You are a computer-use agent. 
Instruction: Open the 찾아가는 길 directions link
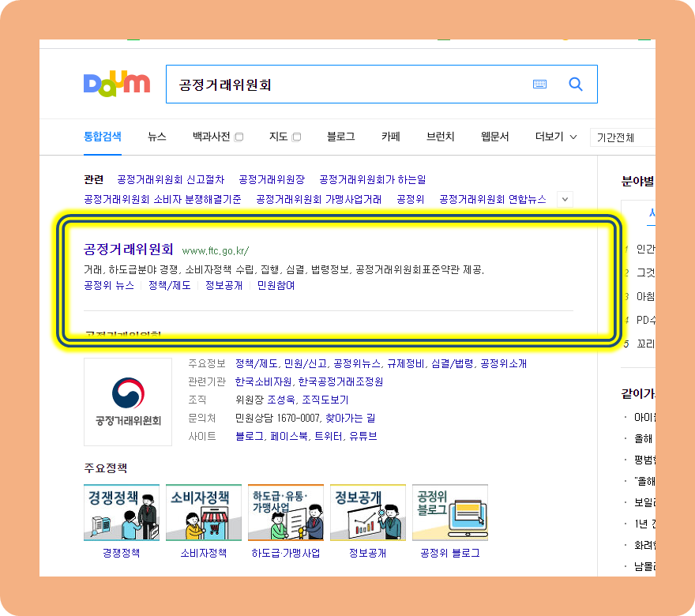coord(350,418)
